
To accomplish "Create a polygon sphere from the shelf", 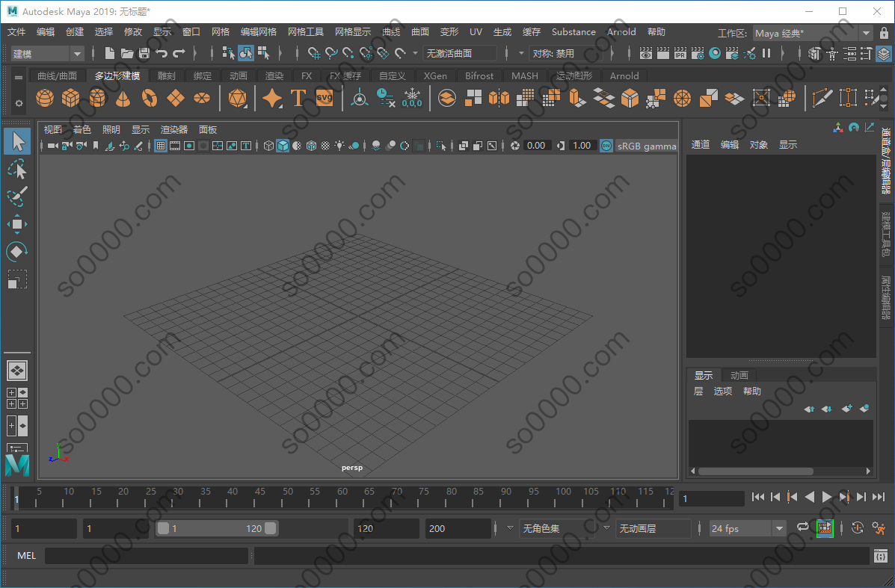I will 45,98.
